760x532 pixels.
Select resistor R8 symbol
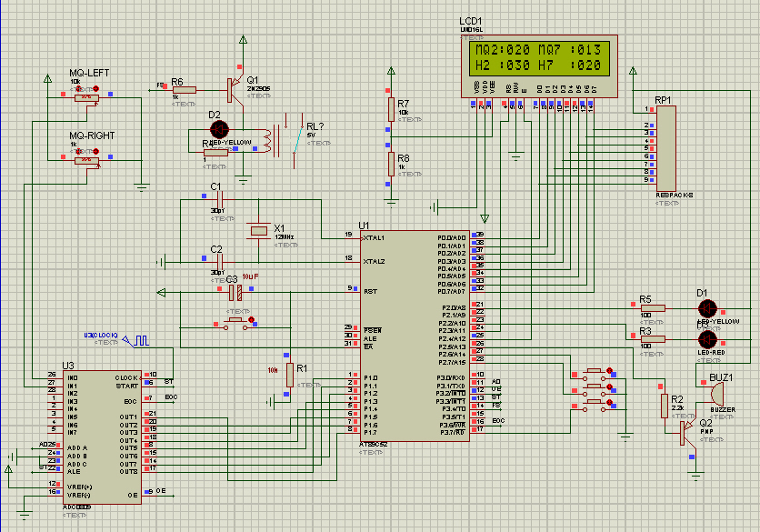(x=391, y=164)
